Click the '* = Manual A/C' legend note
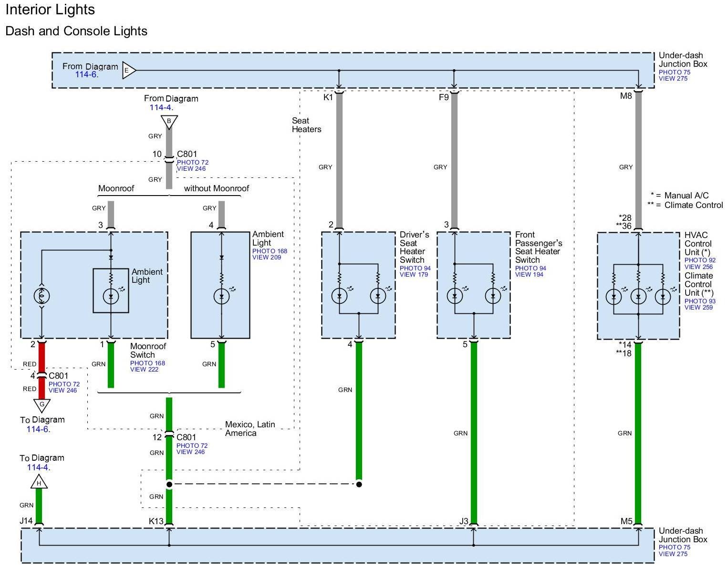 pos(680,196)
